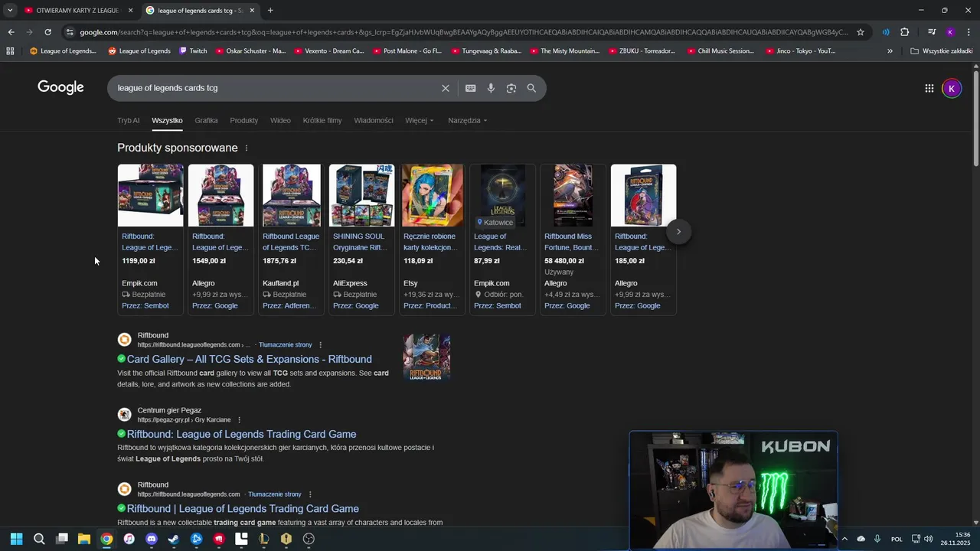Clear the search box with the X icon

point(446,88)
